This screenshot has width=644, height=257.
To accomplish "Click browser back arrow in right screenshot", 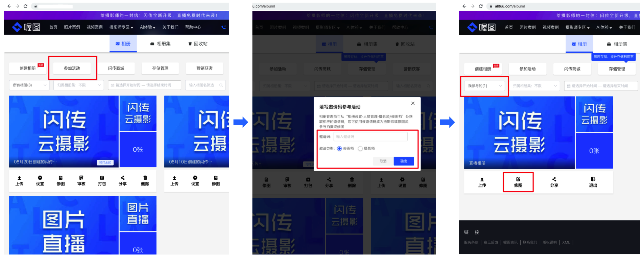I will coord(464,6).
